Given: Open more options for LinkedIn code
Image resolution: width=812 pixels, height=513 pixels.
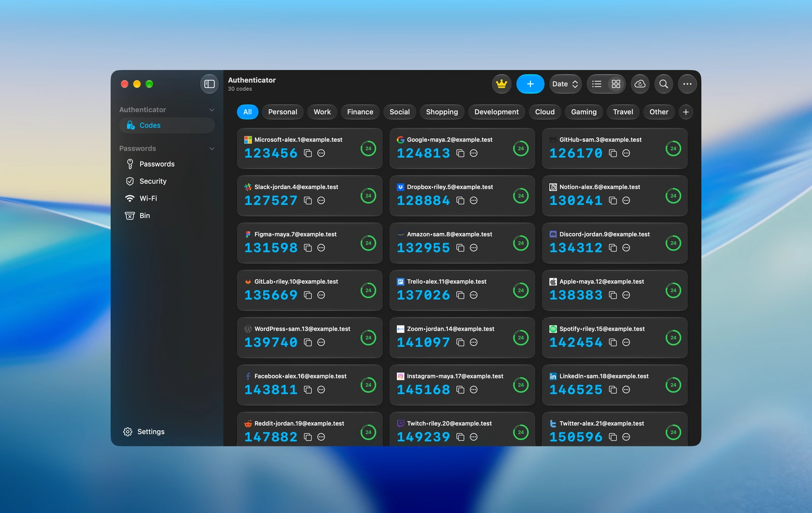Looking at the screenshot, I should [626, 390].
